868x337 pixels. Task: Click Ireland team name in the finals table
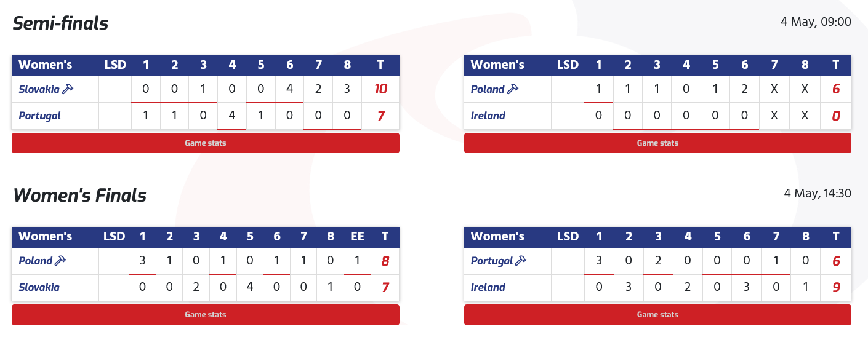[x=488, y=287]
